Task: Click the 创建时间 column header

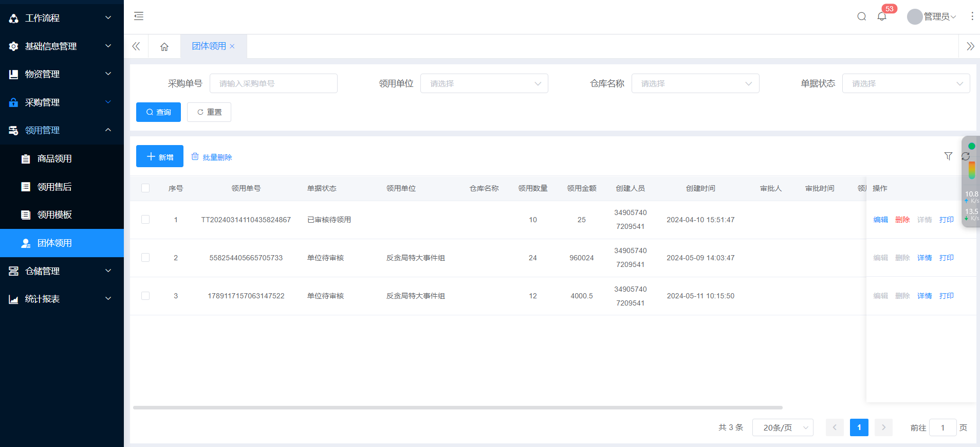Action: 700,188
